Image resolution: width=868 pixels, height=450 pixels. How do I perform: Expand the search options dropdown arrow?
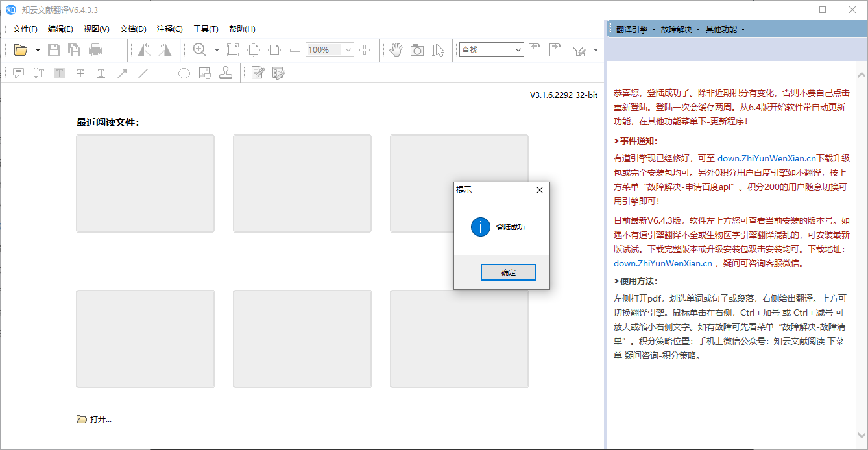click(596, 50)
